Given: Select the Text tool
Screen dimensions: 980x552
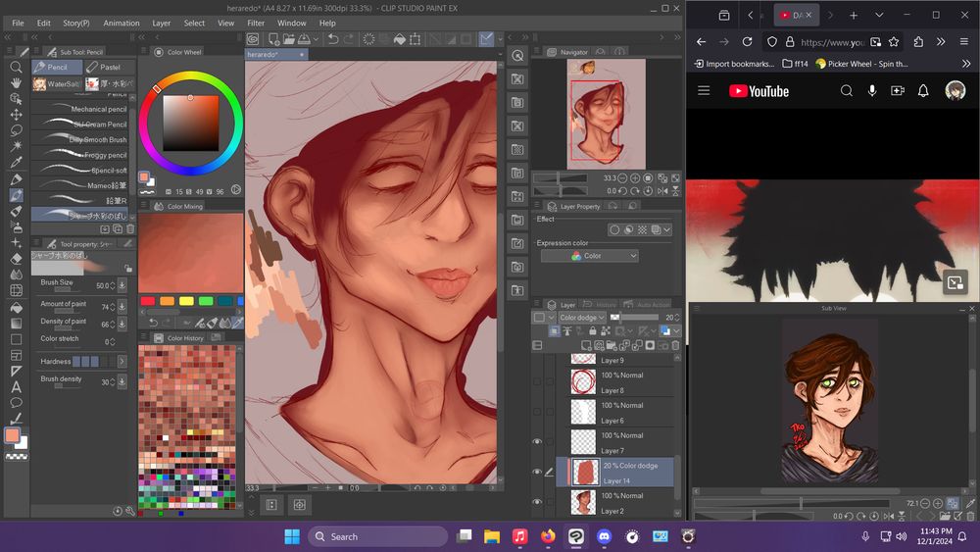Looking at the screenshot, I should pos(17,387).
